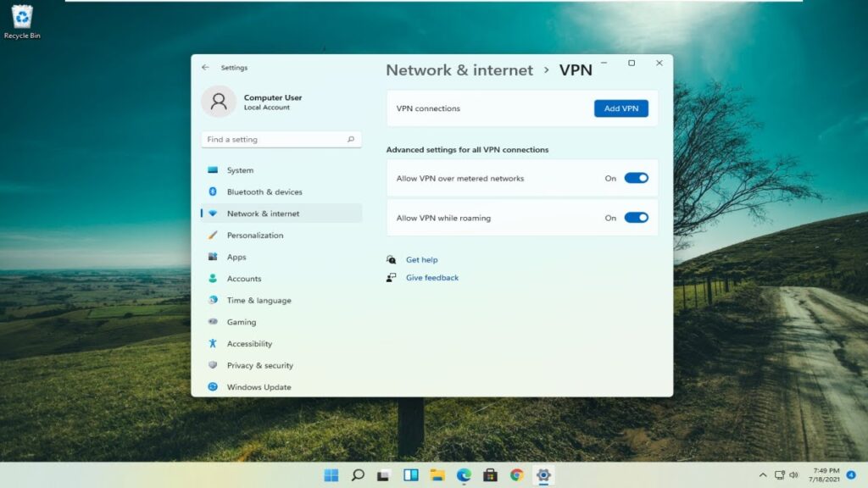Image resolution: width=868 pixels, height=488 pixels.
Task: Expand the system tray hidden icons chevron
Action: click(x=762, y=475)
